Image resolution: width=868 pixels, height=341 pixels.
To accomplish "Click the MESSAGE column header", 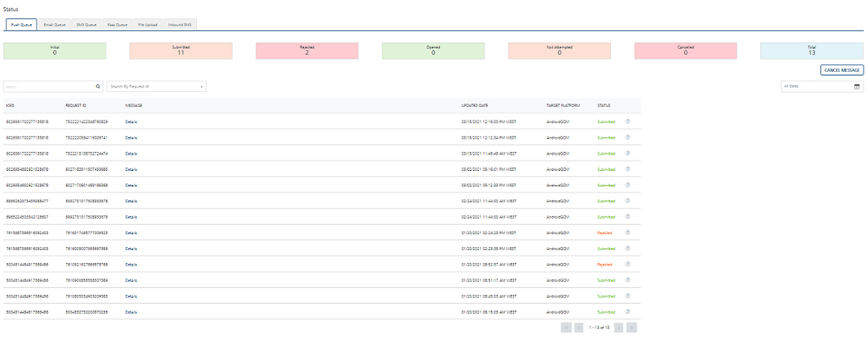I will (134, 105).
